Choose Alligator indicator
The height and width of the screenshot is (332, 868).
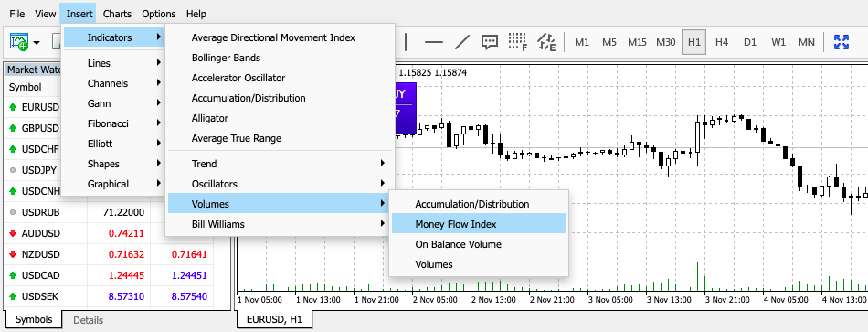[x=281, y=118]
